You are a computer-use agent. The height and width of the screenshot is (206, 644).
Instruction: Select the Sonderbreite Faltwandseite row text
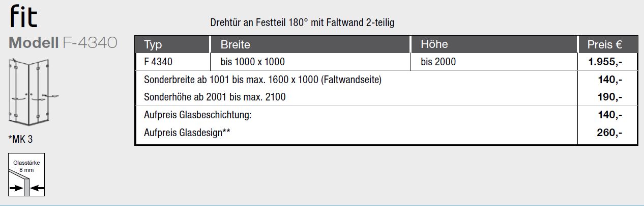263,80
